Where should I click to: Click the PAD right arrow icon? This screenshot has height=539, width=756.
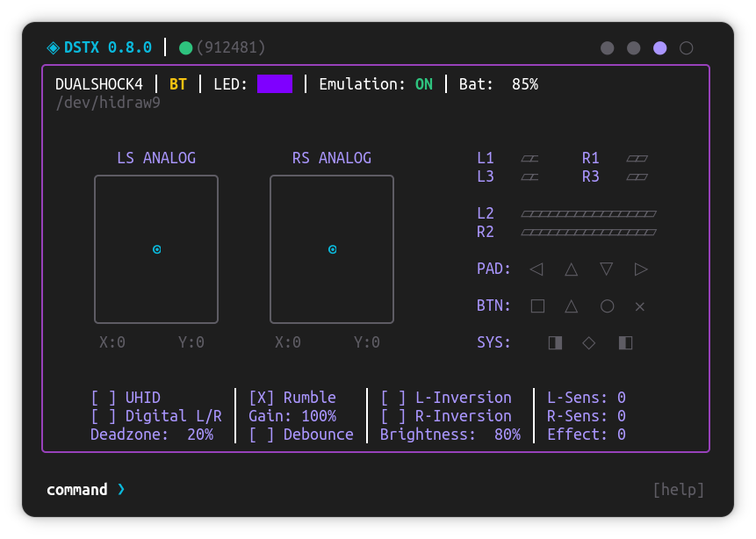(x=641, y=269)
